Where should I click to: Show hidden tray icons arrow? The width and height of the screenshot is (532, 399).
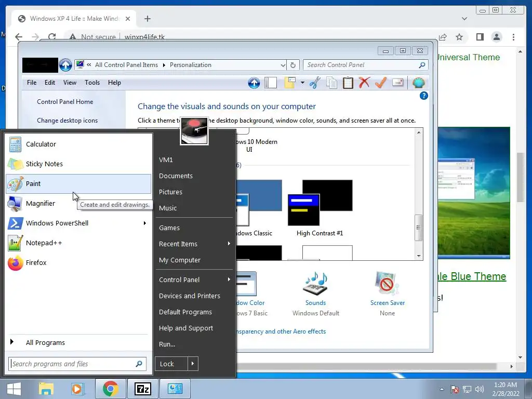click(442, 389)
